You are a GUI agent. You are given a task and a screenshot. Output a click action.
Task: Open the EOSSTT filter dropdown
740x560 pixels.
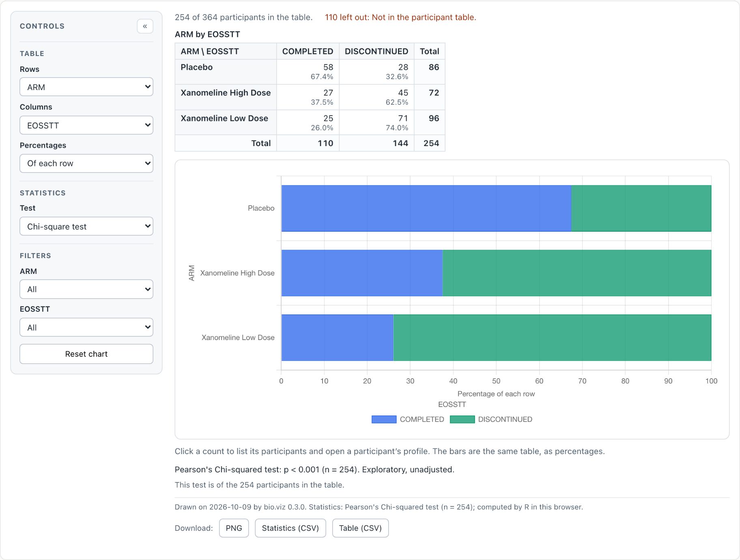86,327
